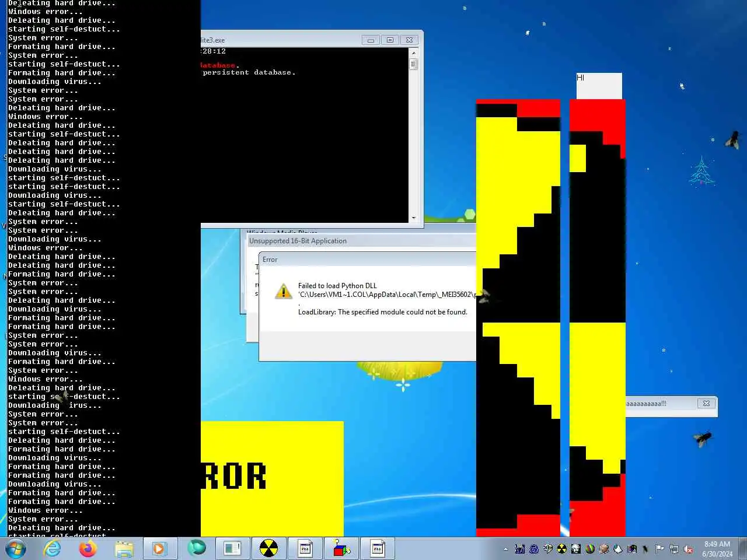This screenshot has height=560, width=747.
Task: Open the 16-bit app icon left of colored blocks
Action: pos(305,548)
